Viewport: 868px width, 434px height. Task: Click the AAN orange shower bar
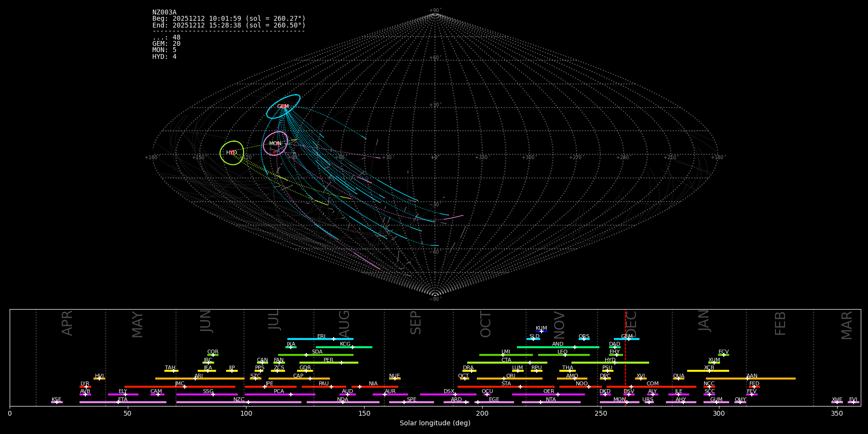[751, 379]
